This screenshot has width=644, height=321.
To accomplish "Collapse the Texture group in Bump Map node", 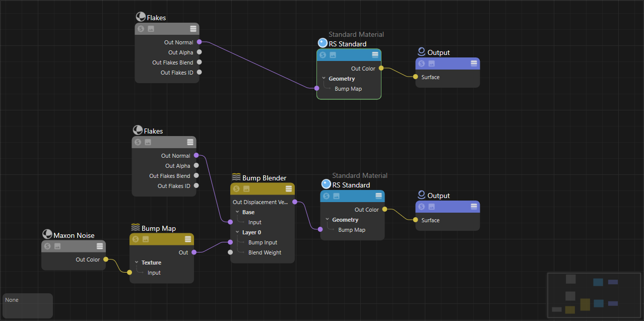I will pyautogui.click(x=137, y=263).
